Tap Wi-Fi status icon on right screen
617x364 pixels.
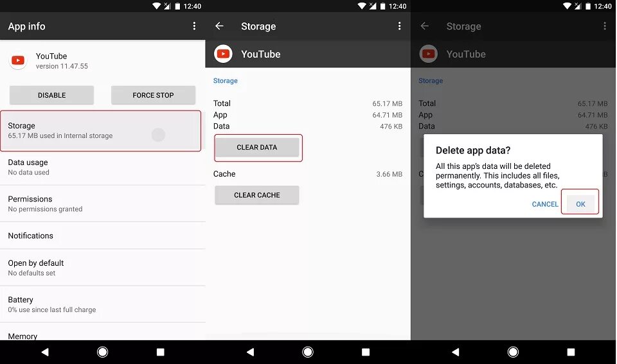coord(568,6)
